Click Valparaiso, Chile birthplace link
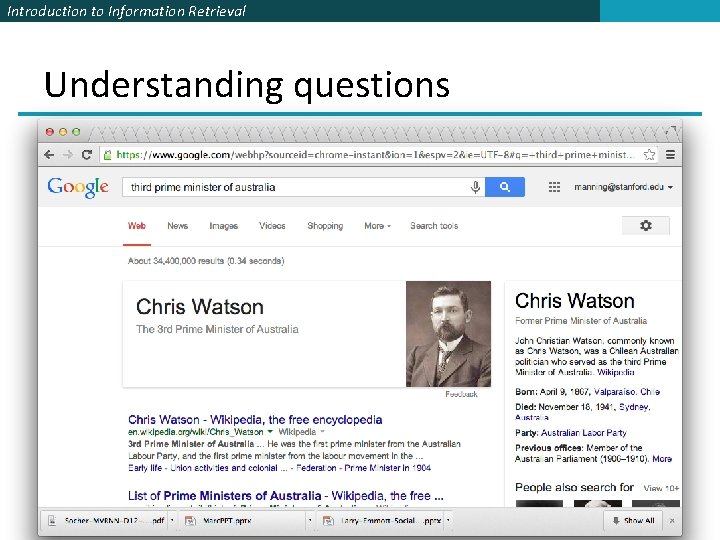The width and height of the screenshot is (720, 540). click(627, 392)
